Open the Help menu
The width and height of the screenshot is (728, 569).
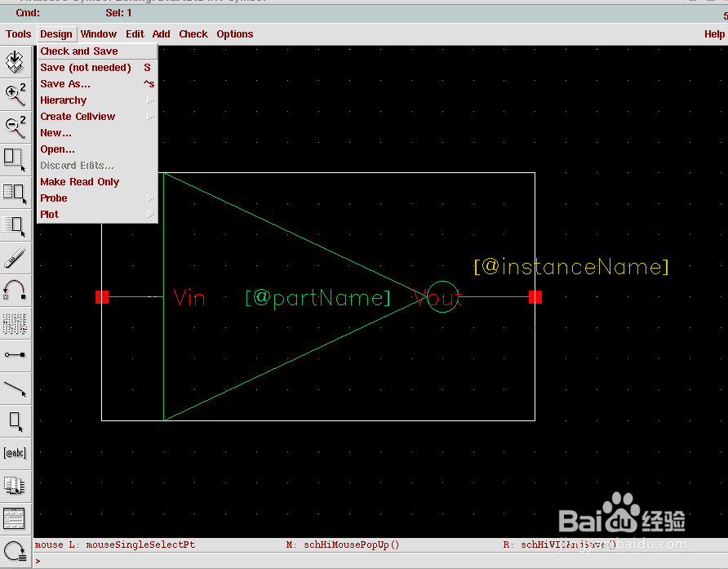pos(714,34)
